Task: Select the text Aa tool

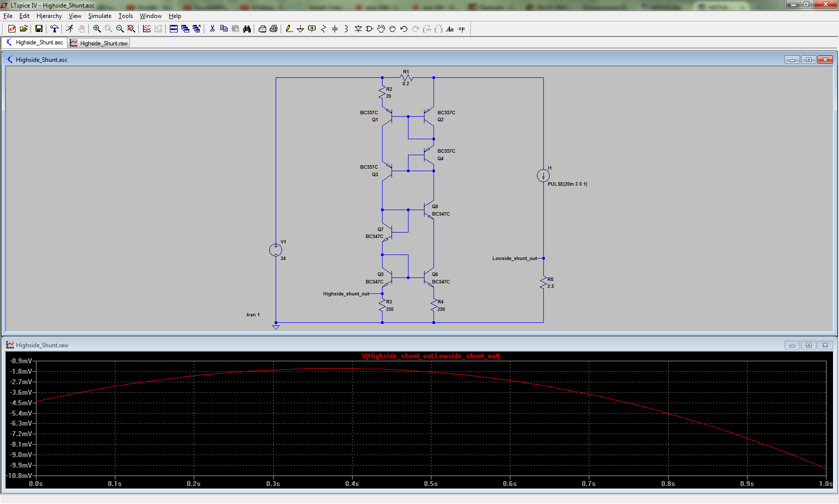Action: (450, 29)
